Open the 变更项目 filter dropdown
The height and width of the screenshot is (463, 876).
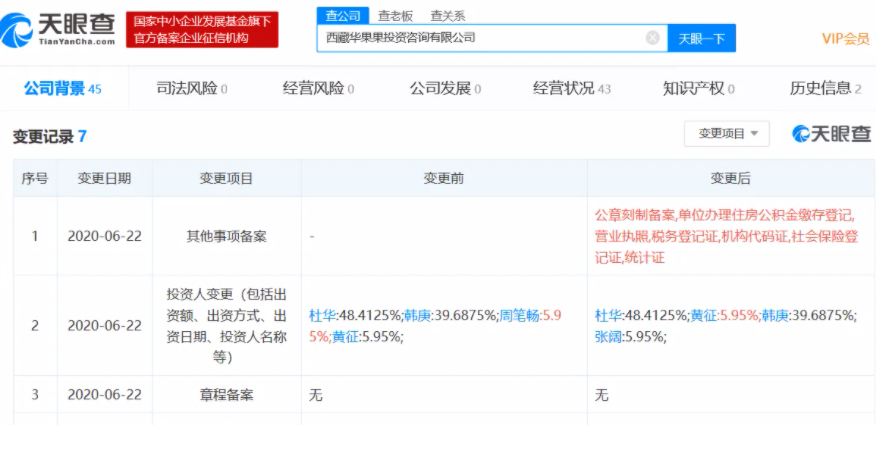(727, 133)
